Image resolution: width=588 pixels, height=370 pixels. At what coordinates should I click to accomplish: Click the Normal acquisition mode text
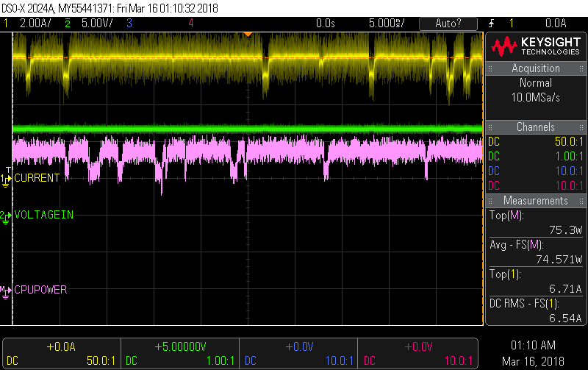pos(536,83)
